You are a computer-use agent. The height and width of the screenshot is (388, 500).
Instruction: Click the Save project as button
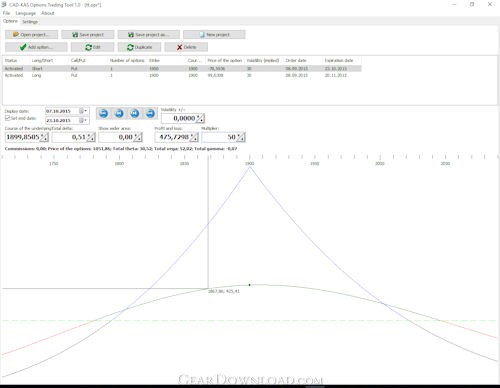(x=149, y=34)
